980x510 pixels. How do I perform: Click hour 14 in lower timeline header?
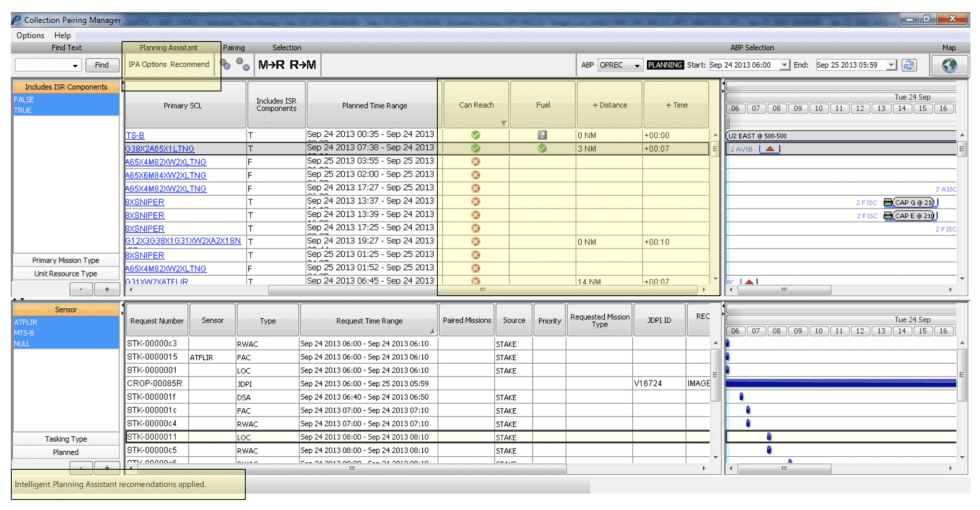click(902, 331)
